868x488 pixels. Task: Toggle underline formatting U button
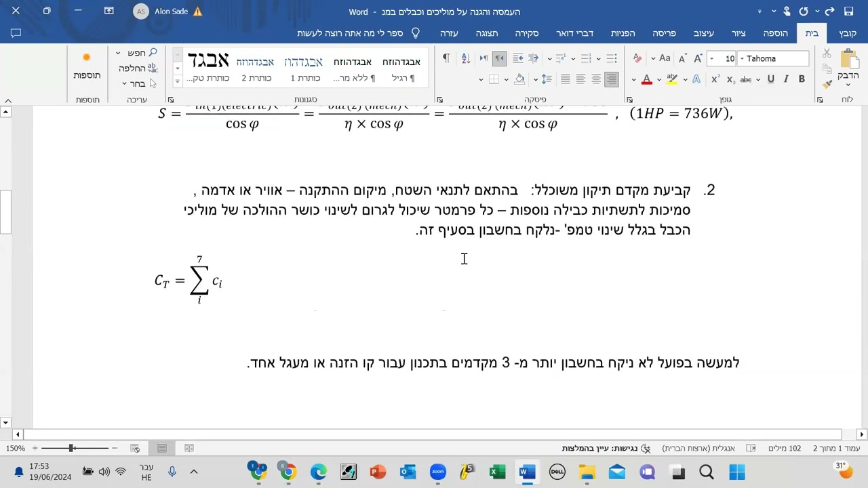coord(770,79)
